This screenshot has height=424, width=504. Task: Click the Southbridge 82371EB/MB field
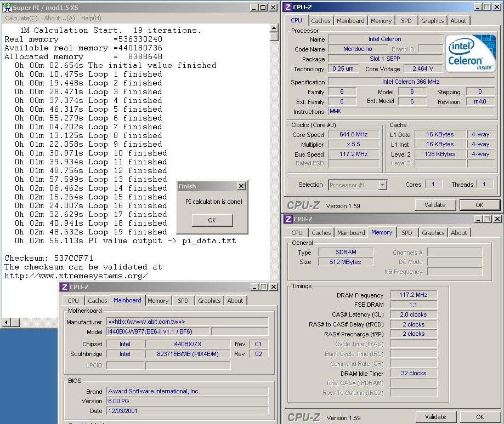click(188, 354)
